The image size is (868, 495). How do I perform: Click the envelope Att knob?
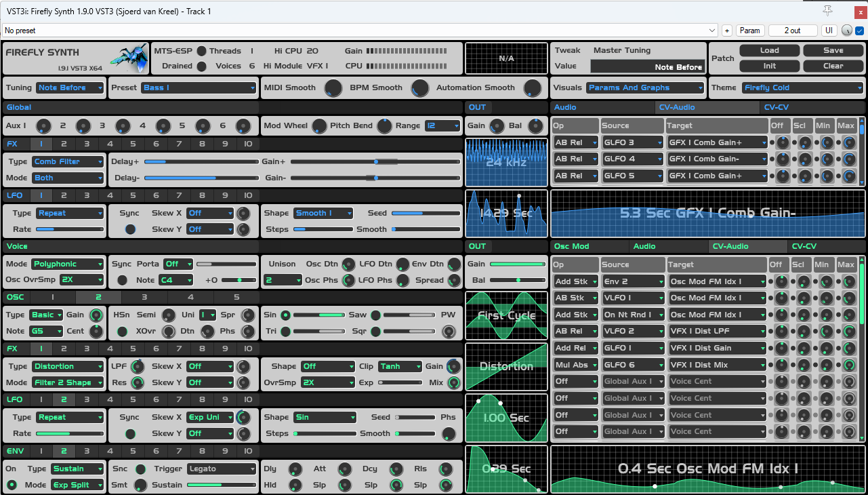[345, 469]
